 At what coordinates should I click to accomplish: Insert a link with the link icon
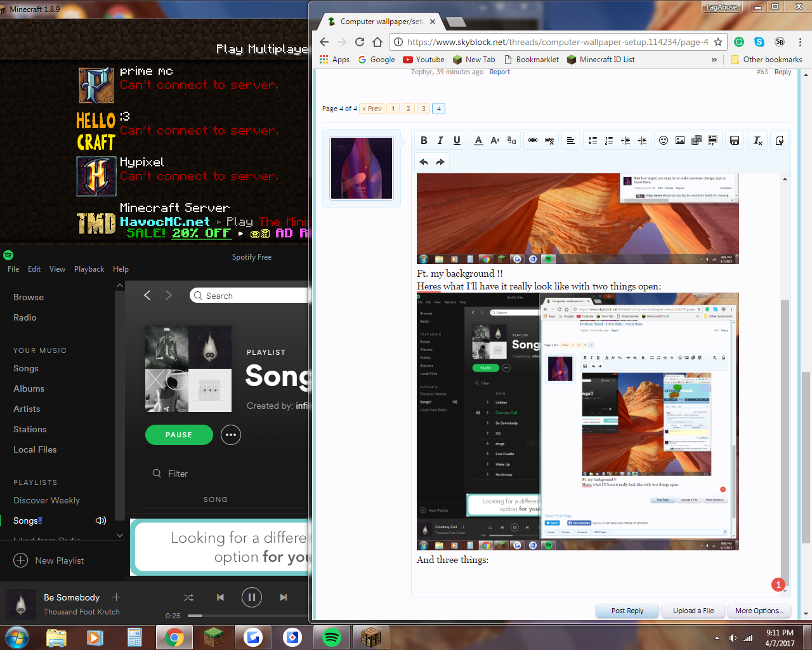(533, 140)
